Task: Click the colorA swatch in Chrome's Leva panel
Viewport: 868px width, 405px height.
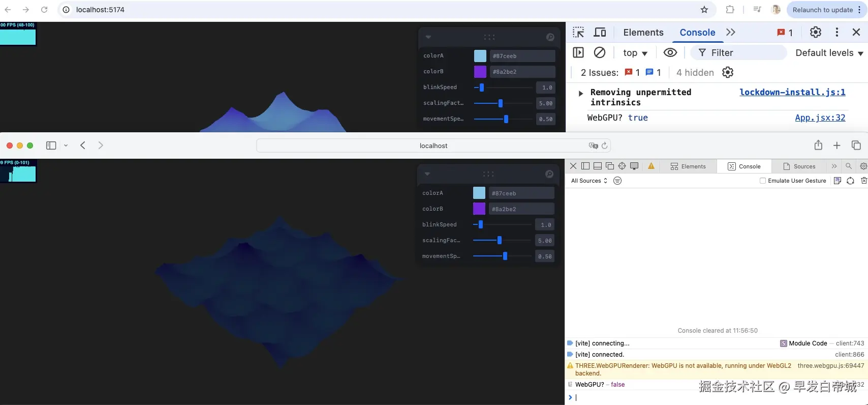Action: pyautogui.click(x=480, y=56)
